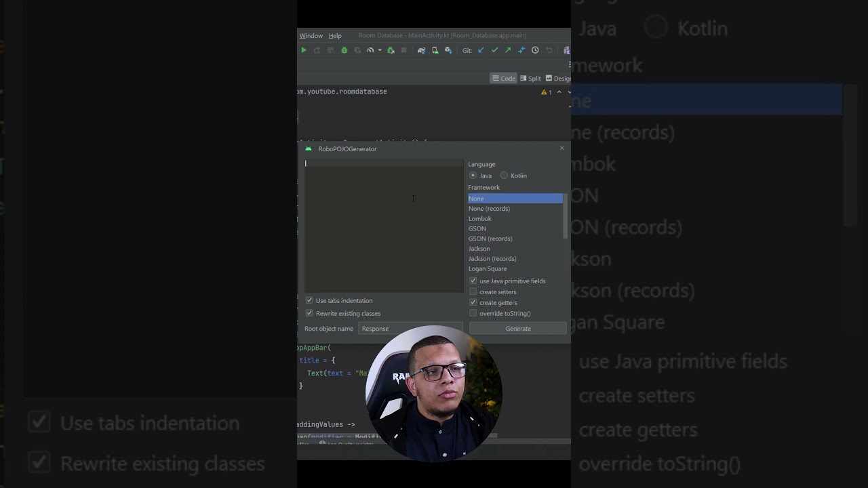The width and height of the screenshot is (868, 488).
Task: Click the package name line in editor
Action: tap(342, 91)
